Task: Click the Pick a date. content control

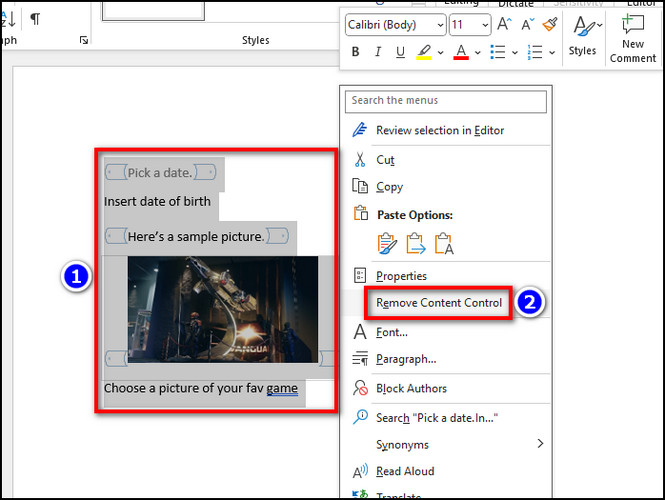Action: [x=160, y=173]
